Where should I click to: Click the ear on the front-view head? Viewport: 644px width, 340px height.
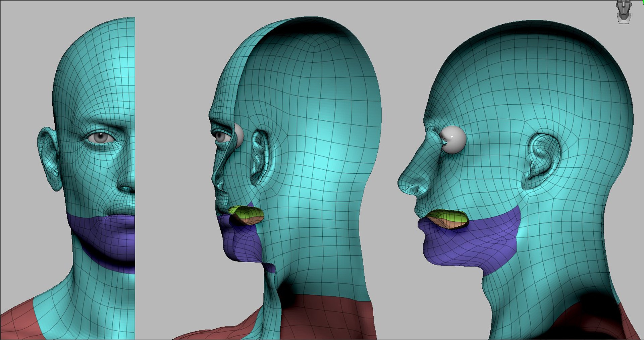point(50,158)
